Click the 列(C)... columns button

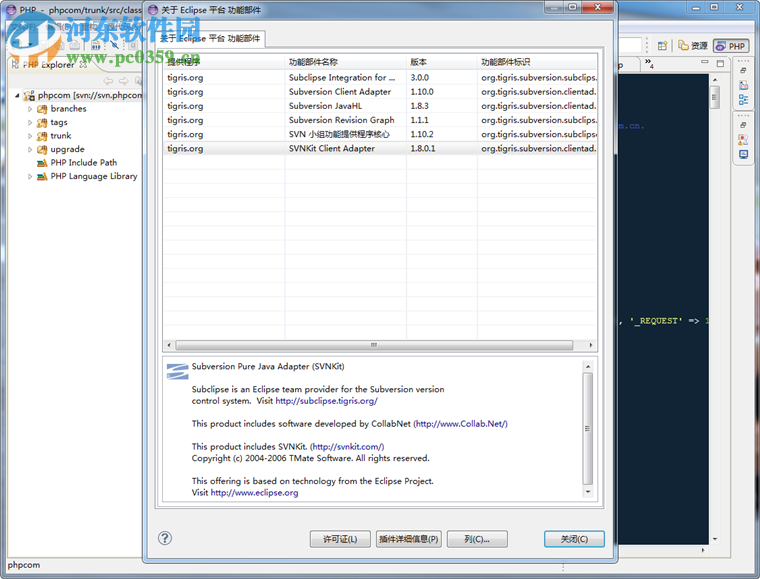[x=477, y=539]
